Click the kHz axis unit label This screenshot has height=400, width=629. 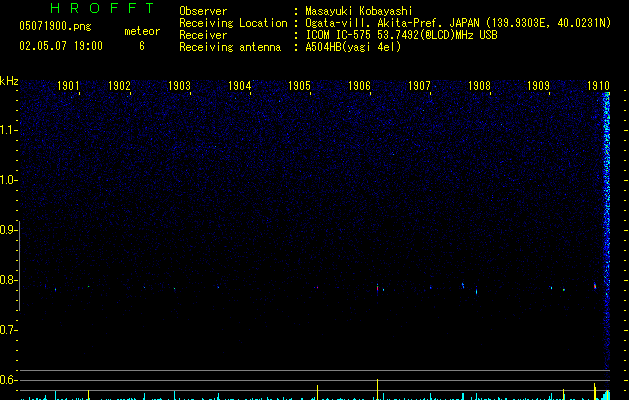[9, 81]
